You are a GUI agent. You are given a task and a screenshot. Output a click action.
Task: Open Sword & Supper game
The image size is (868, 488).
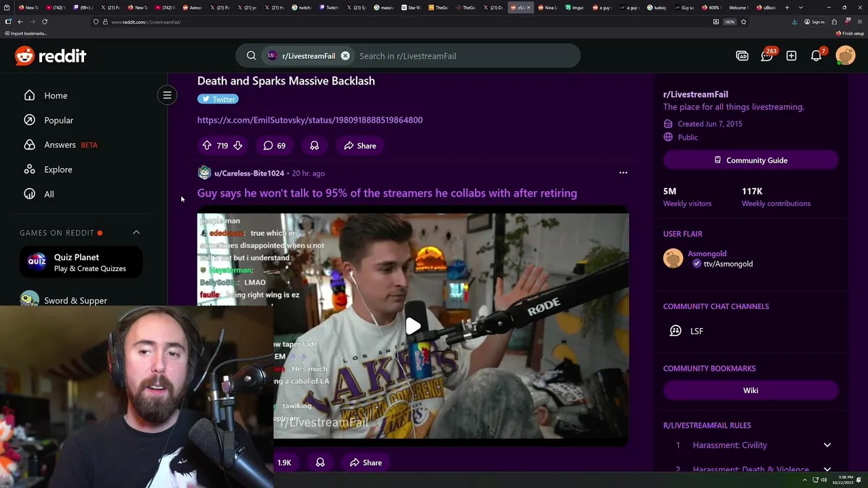(x=75, y=300)
